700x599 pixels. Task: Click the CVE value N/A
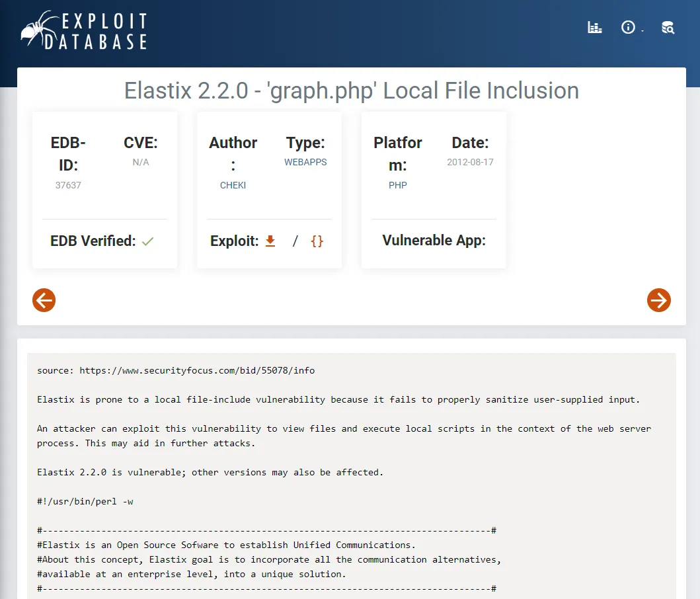tap(141, 162)
